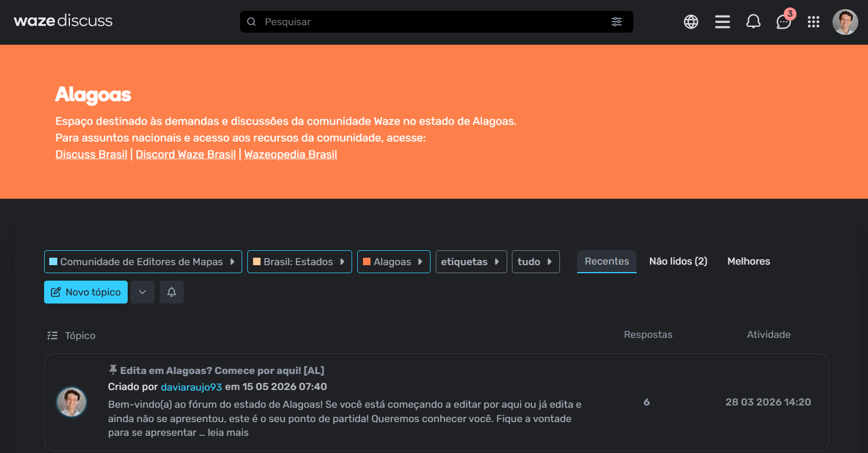The height and width of the screenshot is (453, 868).
Task: Toggle bulk select topics icon
Action: pyautogui.click(x=53, y=336)
